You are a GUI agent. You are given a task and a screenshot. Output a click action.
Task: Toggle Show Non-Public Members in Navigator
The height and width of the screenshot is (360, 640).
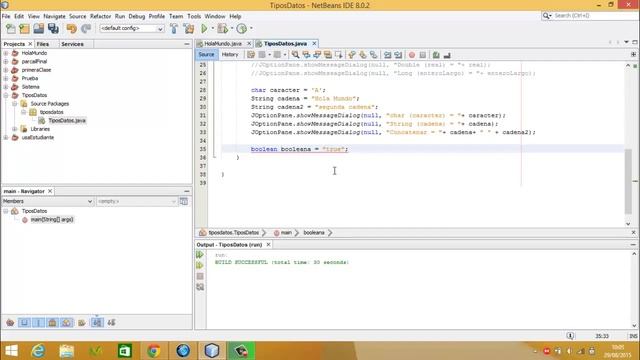click(x=52, y=322)
